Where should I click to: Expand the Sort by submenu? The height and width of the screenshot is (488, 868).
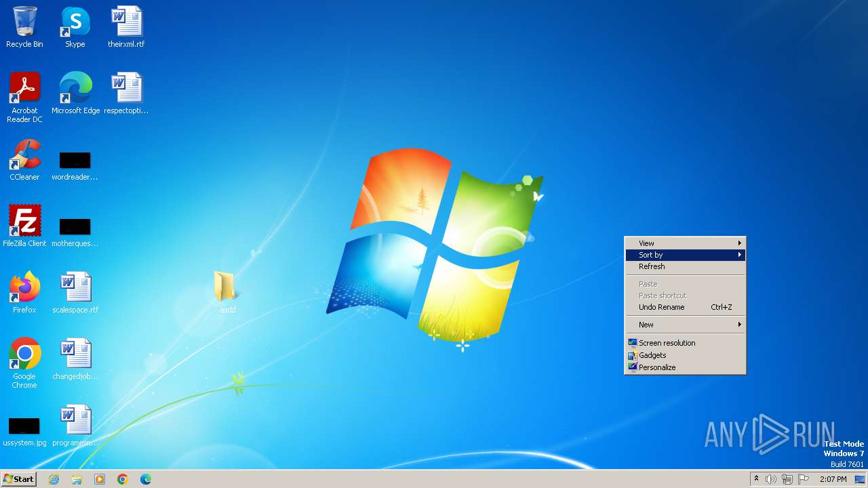(685, 255)
